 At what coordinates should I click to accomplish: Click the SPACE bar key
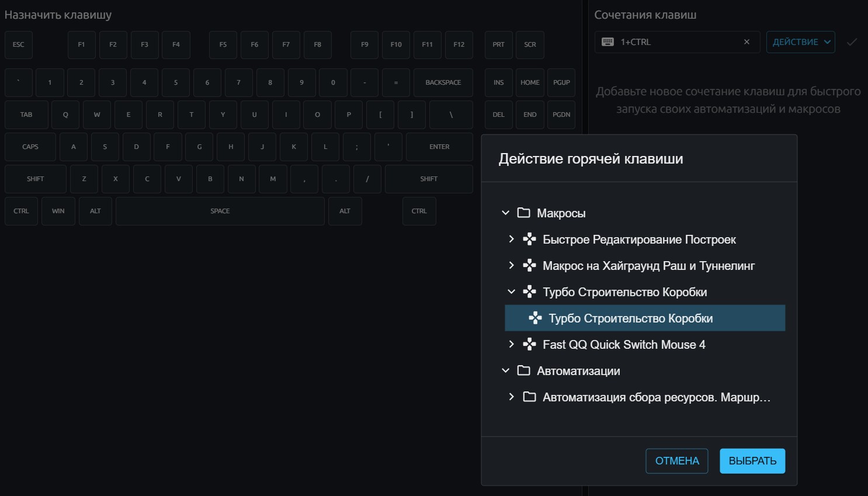click(220, 211)
